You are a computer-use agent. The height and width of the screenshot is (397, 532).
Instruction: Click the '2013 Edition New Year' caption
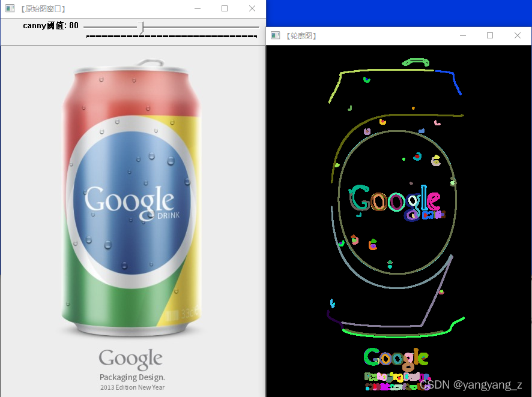pos(132,387)
